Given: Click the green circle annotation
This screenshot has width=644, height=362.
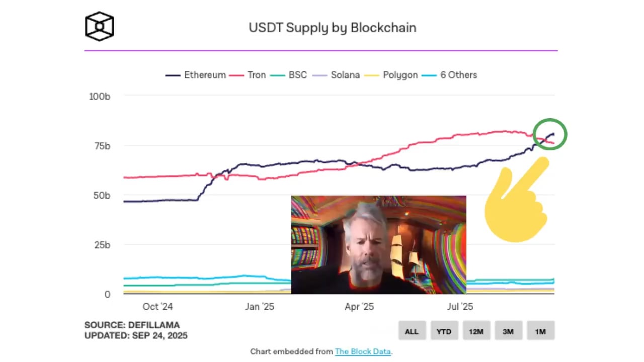Looking at the screenshot, I should 550,134.
